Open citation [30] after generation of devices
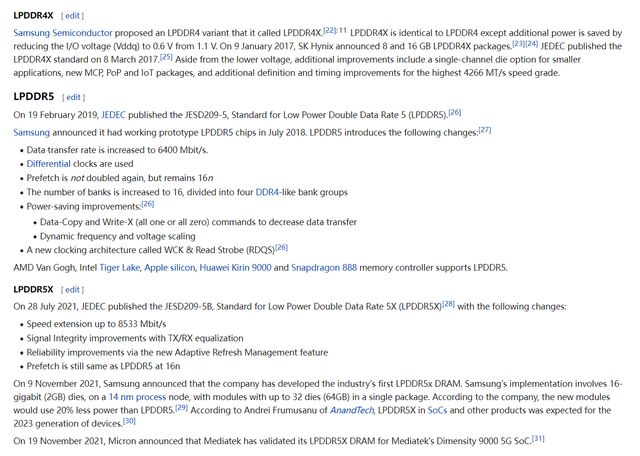The image size is (640, 456). coord(129,421)
